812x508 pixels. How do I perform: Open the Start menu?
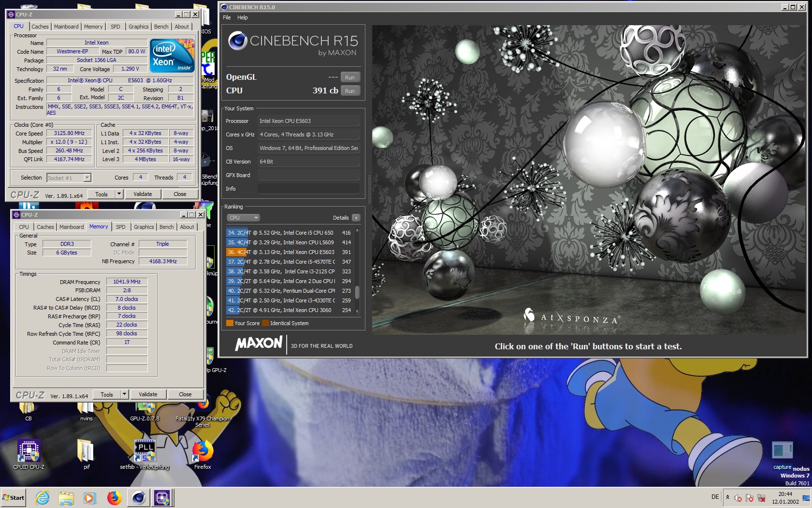pyautogui.click(x=14, y=498)
